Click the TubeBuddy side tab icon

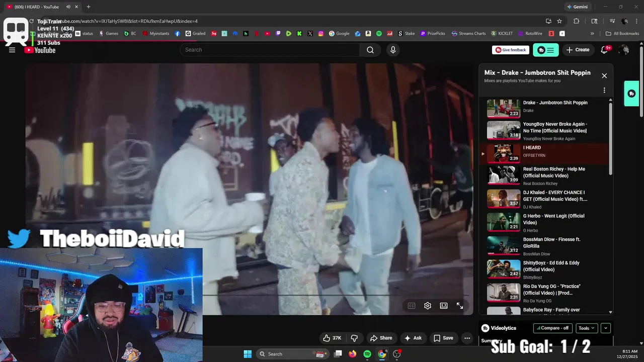click(631, 94)
